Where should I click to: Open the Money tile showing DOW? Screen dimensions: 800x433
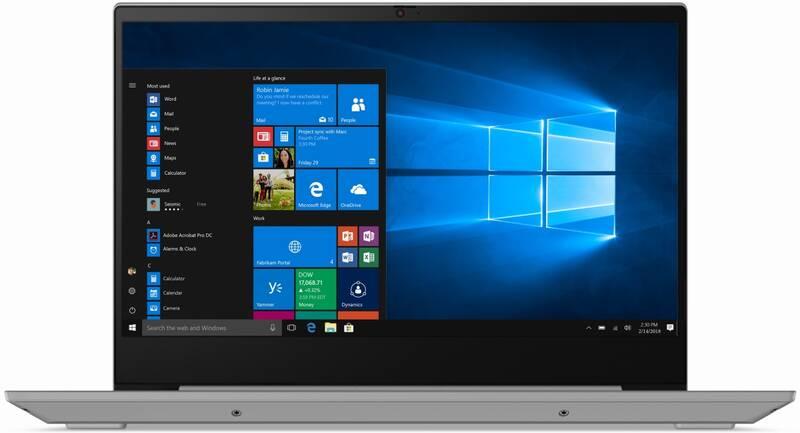316,289
